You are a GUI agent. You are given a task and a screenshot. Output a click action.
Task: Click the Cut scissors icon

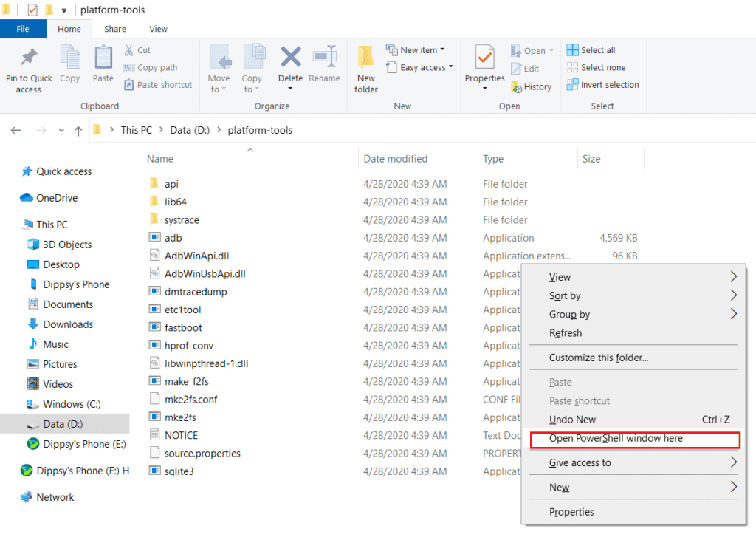click(x=129, y=49)
